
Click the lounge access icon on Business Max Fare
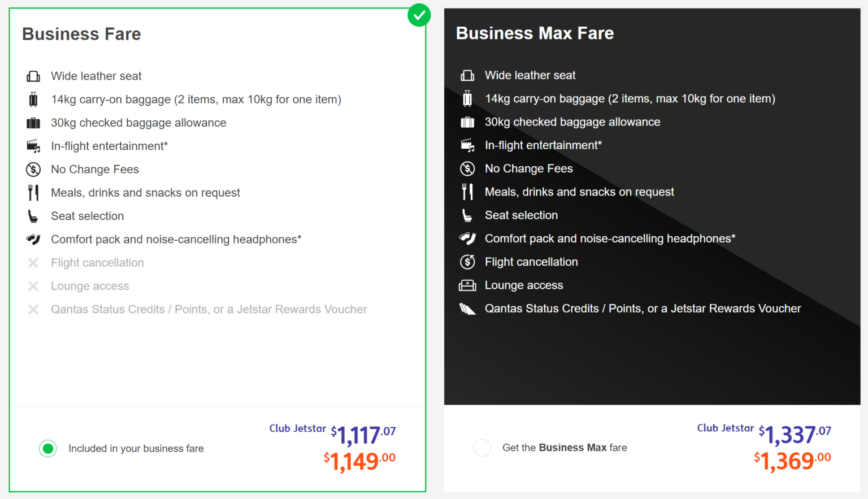(x=467, y=285)
